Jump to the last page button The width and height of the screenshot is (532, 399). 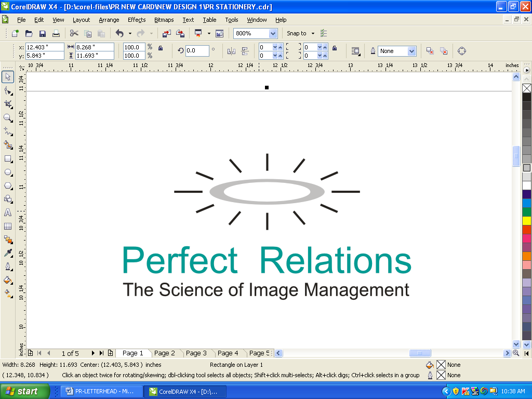(101, 353)
